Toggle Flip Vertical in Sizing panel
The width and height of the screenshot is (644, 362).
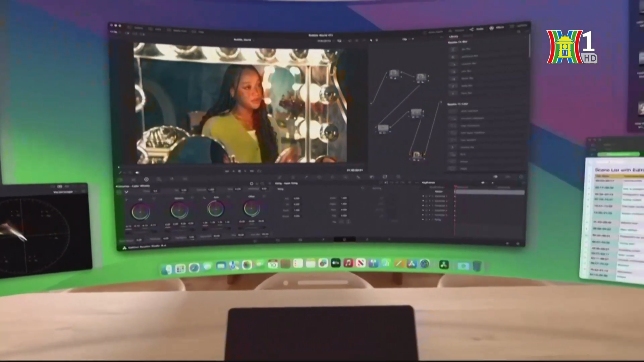(348, 222)
